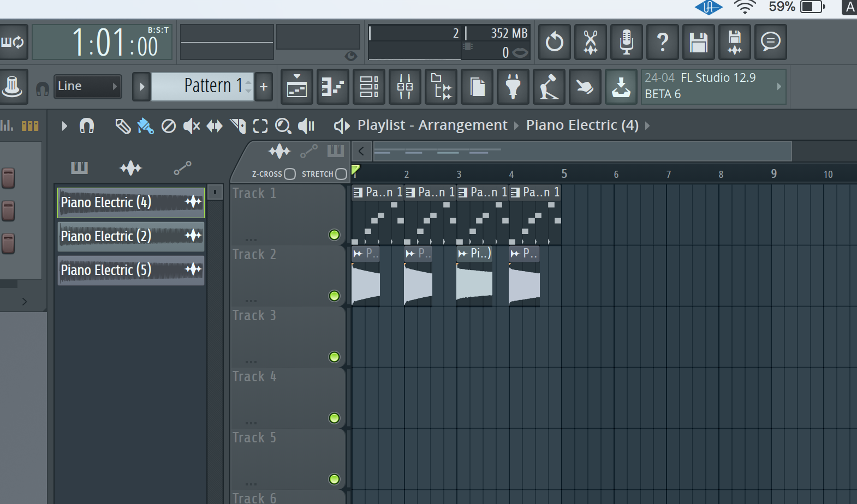Open the help question mark icon
The width and height of the screenshot is (857, 504).
coord(663,41)
